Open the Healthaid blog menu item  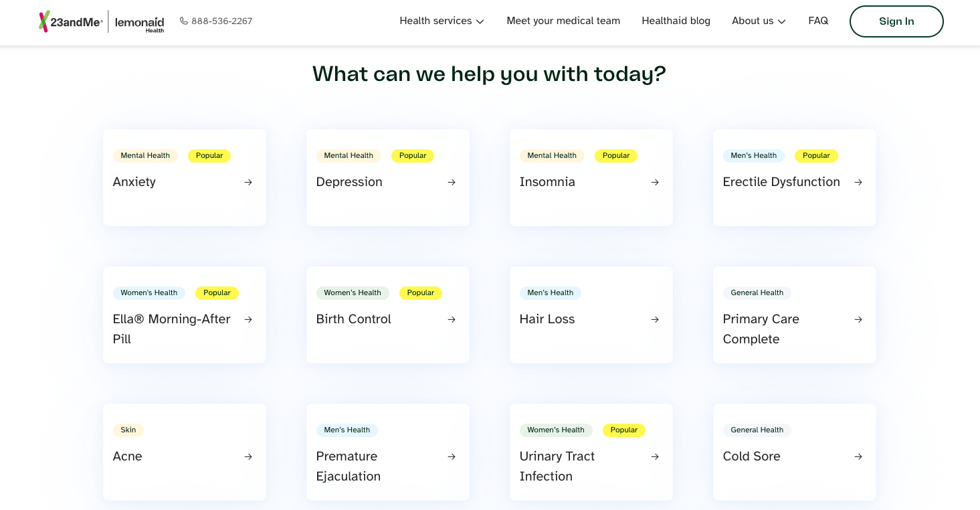676,21
